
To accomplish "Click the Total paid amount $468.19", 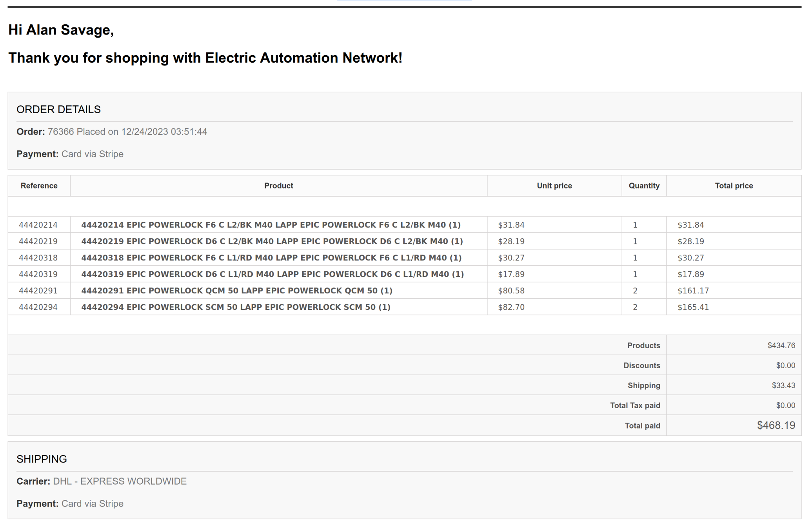I will click(776, 425).
